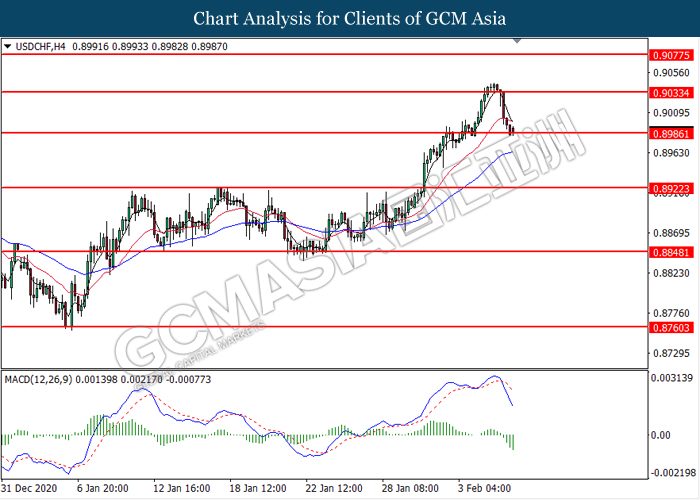Click the red 0.90775 price level tag
This screenshot has height=500, width=700.
pyautogui.click(x=668, y=56)
